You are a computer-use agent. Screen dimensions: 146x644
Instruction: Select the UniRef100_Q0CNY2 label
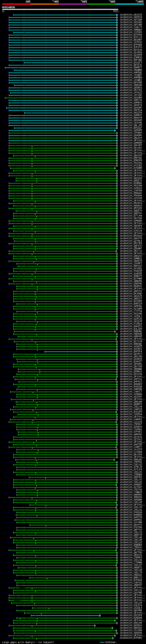click(x=131, y=349)
